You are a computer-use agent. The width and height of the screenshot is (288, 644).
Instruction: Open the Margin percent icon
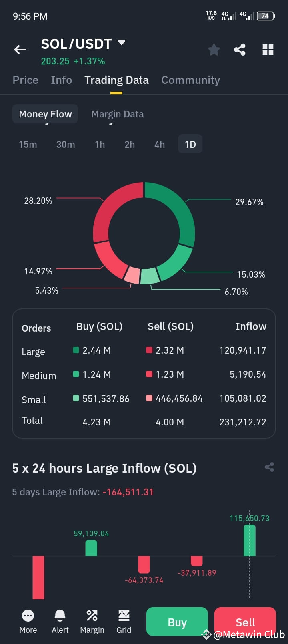point(92,616)
